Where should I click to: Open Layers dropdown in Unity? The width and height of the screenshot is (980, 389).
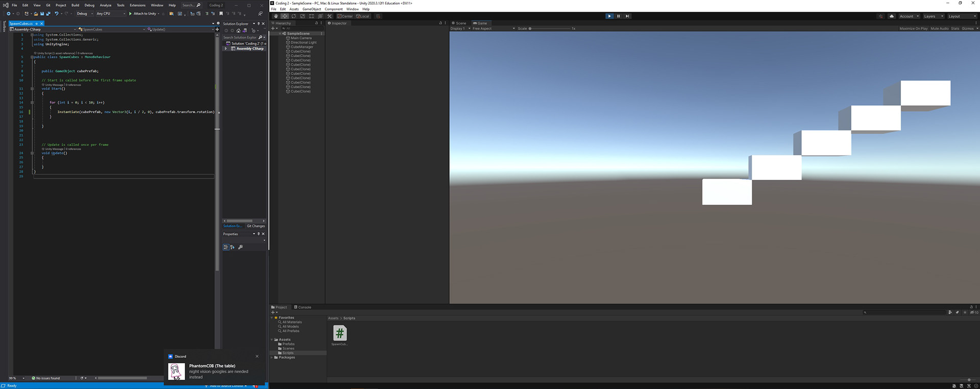(x=934, y=16)
